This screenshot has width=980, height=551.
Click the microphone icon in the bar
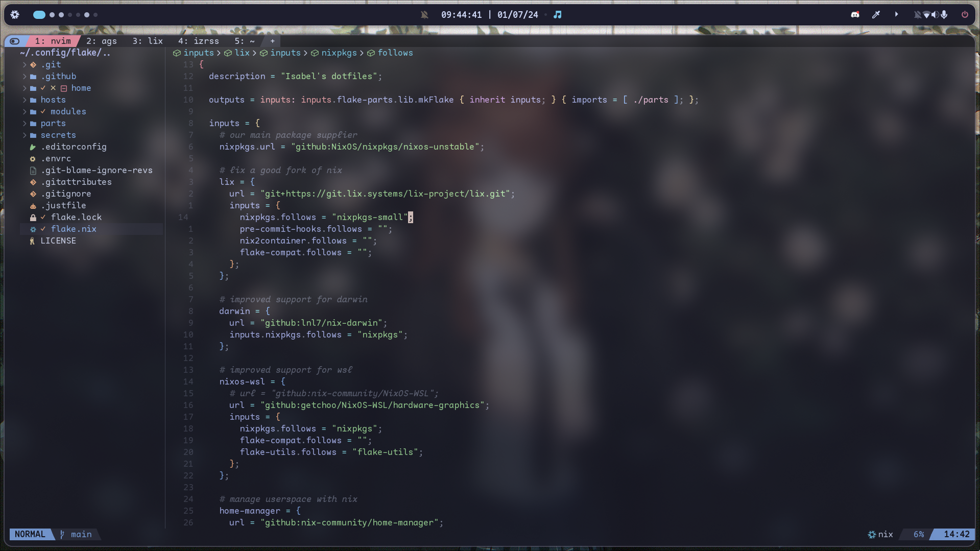click(944, 14)
